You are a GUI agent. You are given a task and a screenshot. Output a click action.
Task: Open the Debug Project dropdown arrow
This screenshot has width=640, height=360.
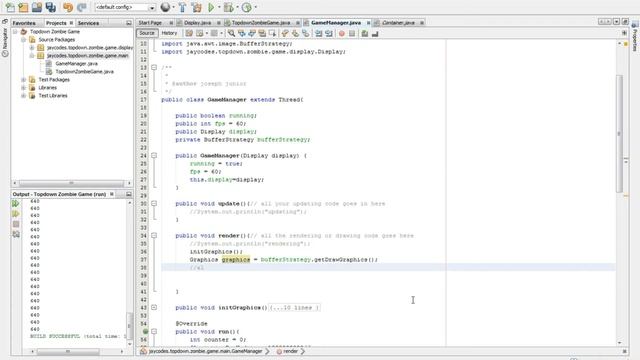click(238, 7)
